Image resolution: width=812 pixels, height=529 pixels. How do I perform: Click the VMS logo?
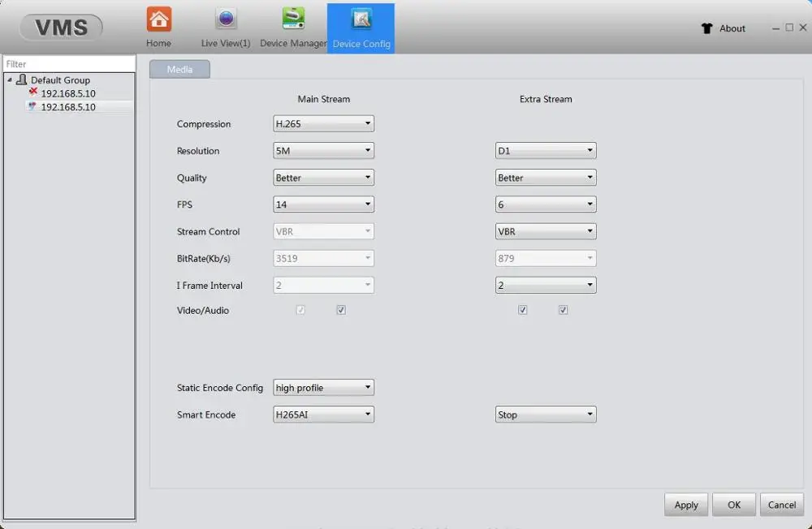coord(61,28)
